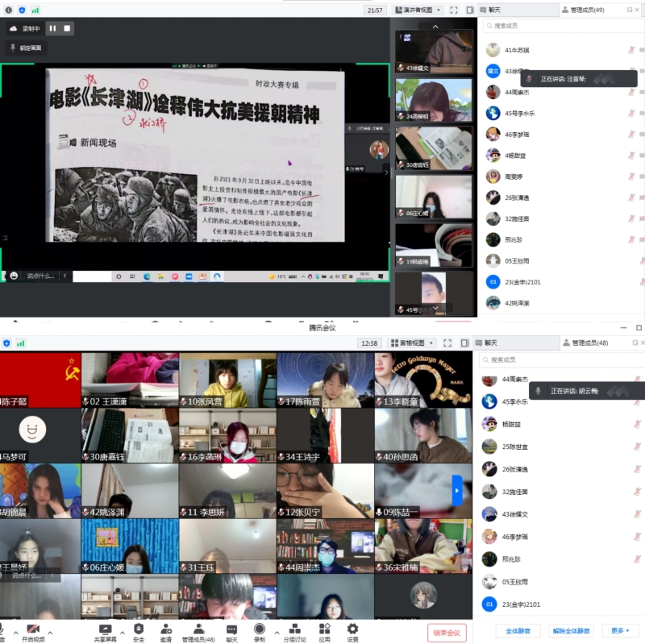The image size is (645, 644).
Task: Select the 24高柳明 video thumbnail
Action: (434, 100)
